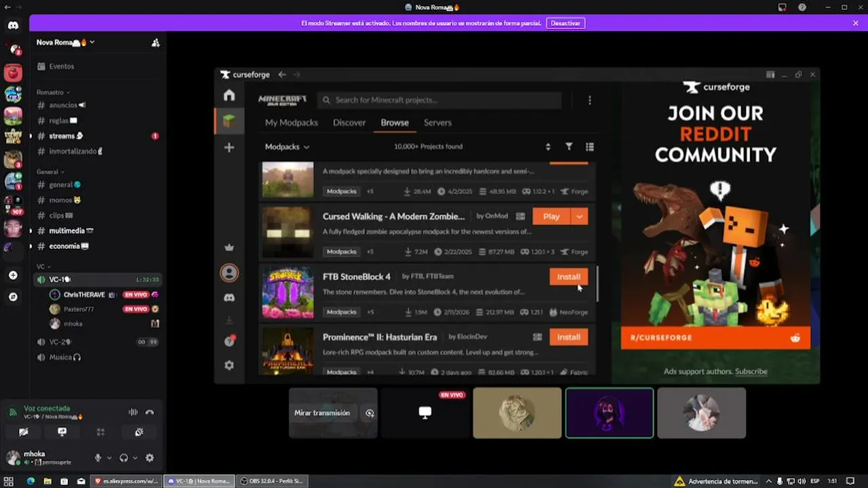Switch modpack list view layout icon

pos(589,146)
